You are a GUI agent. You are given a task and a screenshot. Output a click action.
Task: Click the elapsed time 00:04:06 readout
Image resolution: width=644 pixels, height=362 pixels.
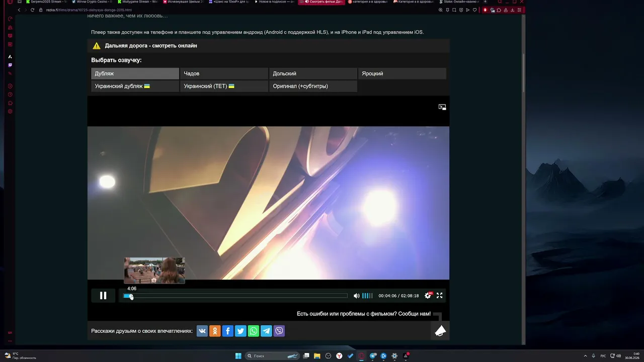(387, 296)
